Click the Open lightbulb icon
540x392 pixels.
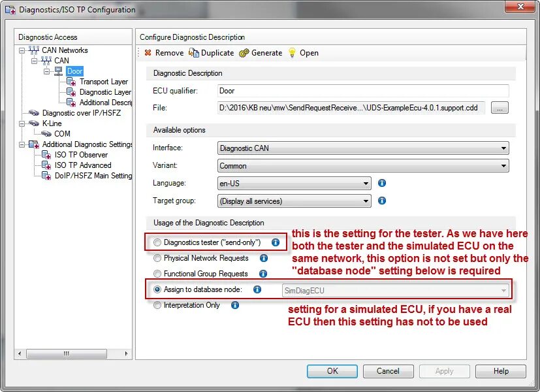coord(292,53)
